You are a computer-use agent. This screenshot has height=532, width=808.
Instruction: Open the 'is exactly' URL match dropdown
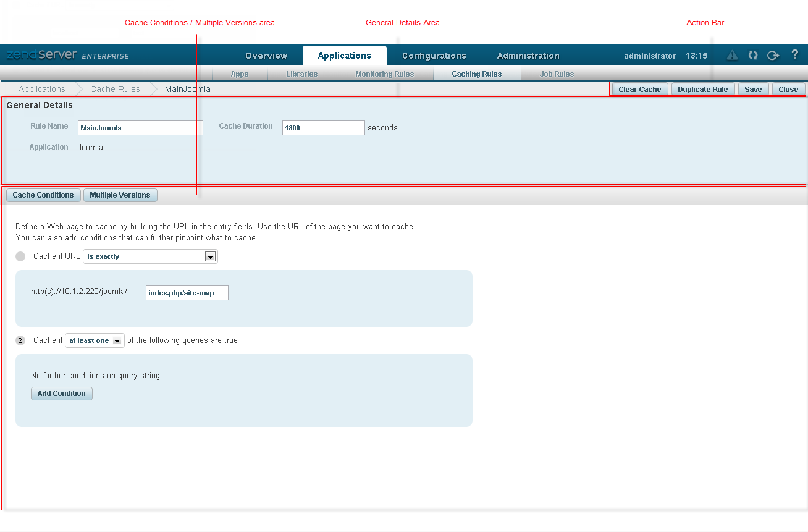point(150,256)
